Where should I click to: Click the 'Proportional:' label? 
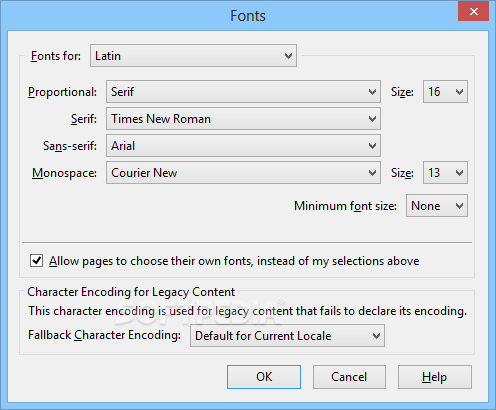click(62, 92)
